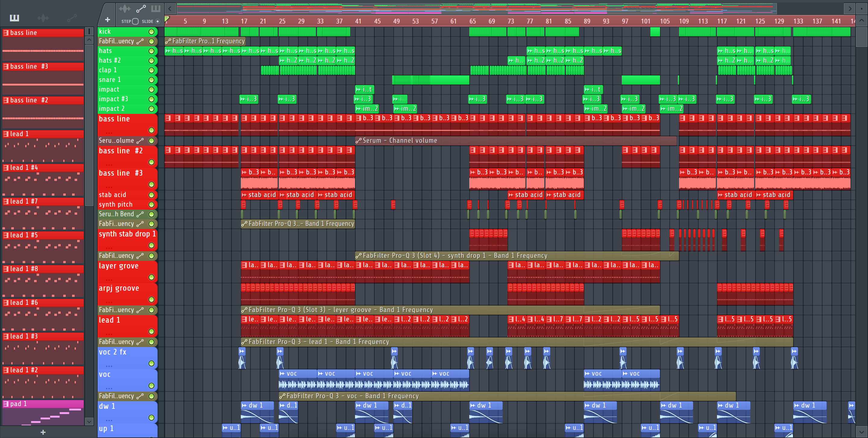Mute the hats track
This screenshot has height=438, width=868.
coord(152,51)
